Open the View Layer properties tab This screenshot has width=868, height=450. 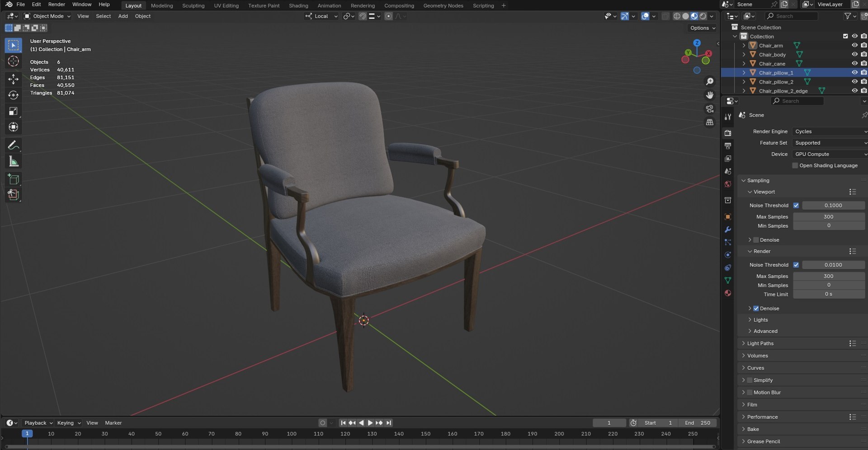[728, 159]
